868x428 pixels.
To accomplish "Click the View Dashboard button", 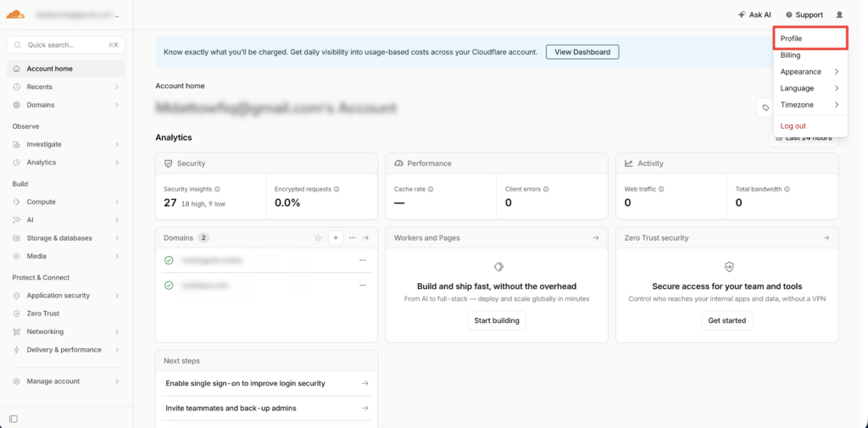I will point(582,52).
